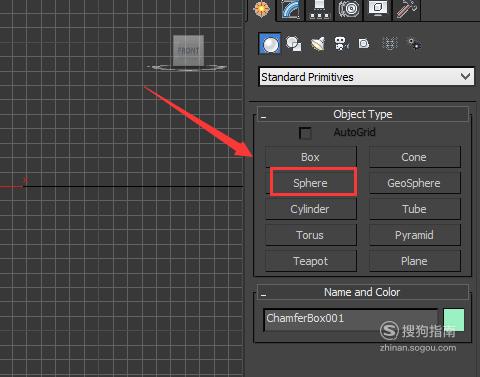Open the Hierarchy panel tab
Viewport: 480px width, 377px height.
coord(319,9)
